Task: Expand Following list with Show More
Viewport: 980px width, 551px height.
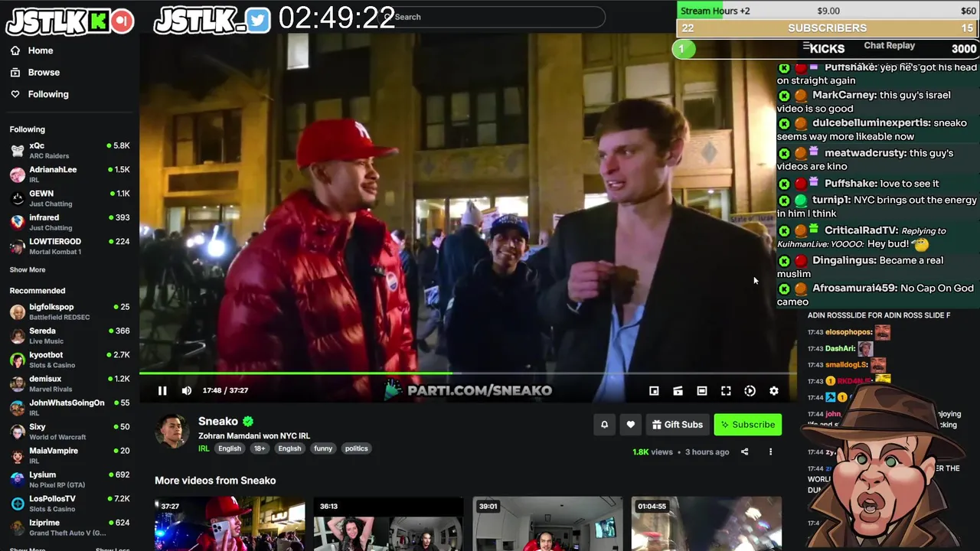Action: pyautogui.click(x=28, y=270)
